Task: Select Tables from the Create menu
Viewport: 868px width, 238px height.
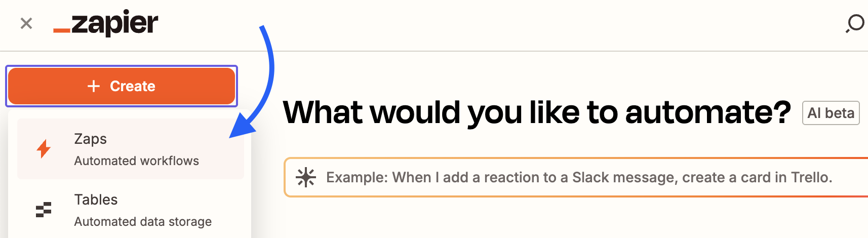Action: (131, 210)
